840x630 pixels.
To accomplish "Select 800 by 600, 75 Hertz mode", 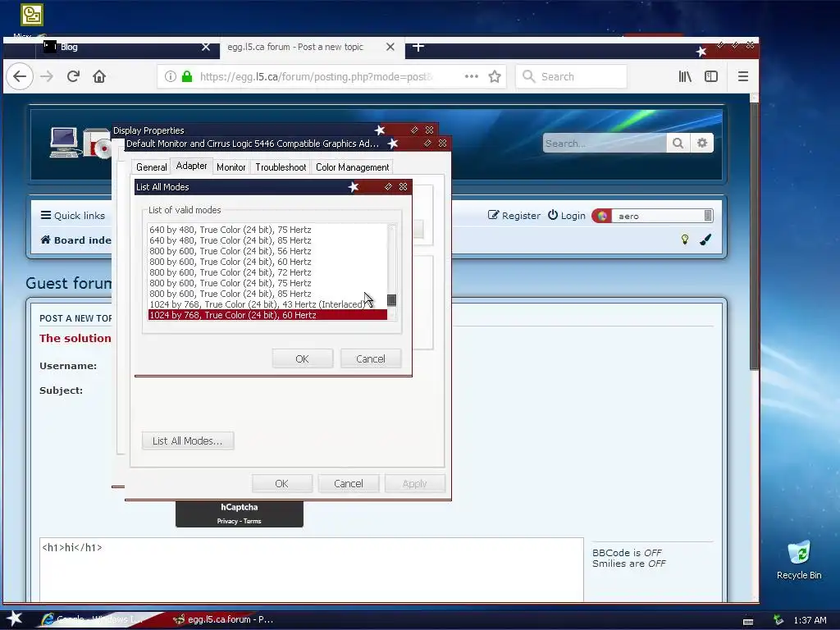I will coord(267,283).
